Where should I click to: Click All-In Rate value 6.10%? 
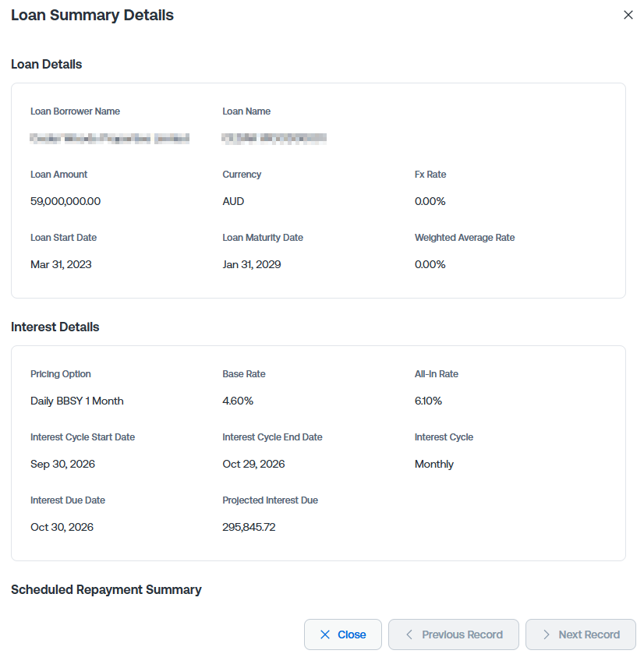pos(428,401)
